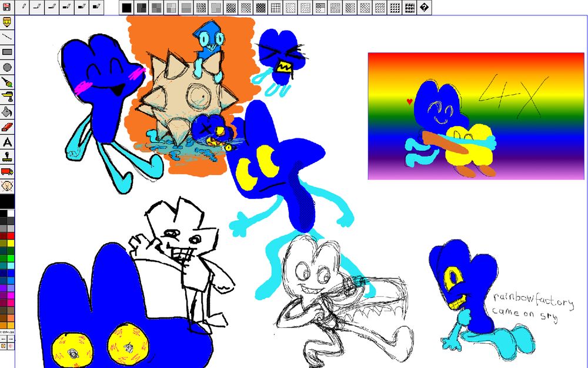Open the question mark help icon
The width and height of the screenshot is (588, 368).
[x=424, y=8]
